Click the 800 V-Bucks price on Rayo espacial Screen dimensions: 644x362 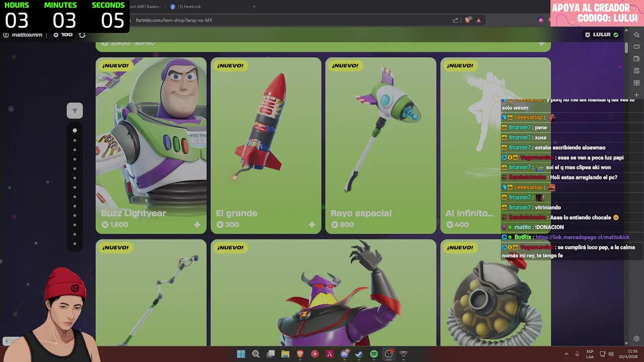pyautogui.click(x=342, y=225)
